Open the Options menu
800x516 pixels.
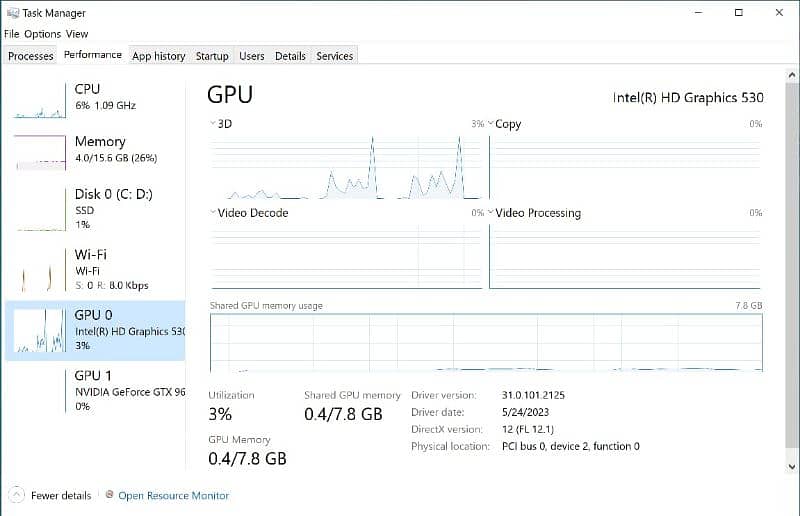pos(43,34)
